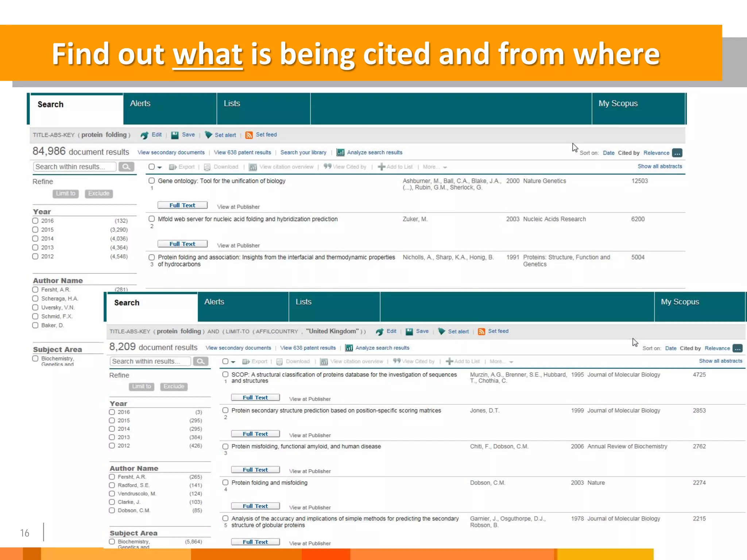Screen dimensions: 747x560
Task: Open the Lists tab in upper panel
Action: 263,109
